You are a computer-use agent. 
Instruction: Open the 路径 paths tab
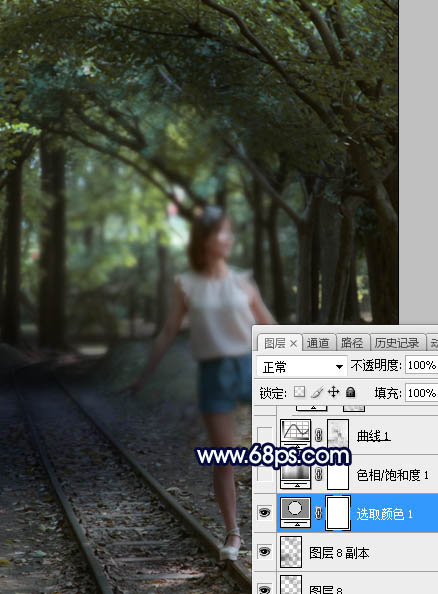pos(352,343)
